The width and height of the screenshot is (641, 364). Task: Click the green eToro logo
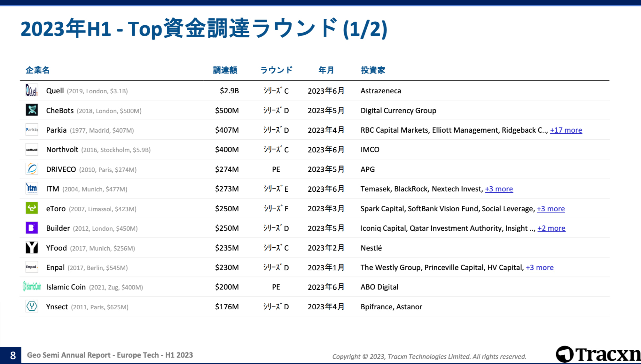click(x=32, y=208)
